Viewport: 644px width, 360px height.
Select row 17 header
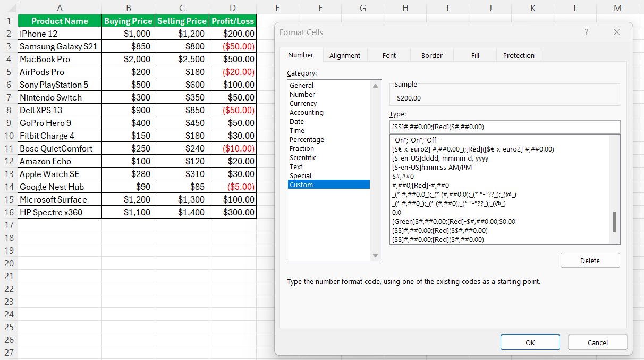[9, 225]
